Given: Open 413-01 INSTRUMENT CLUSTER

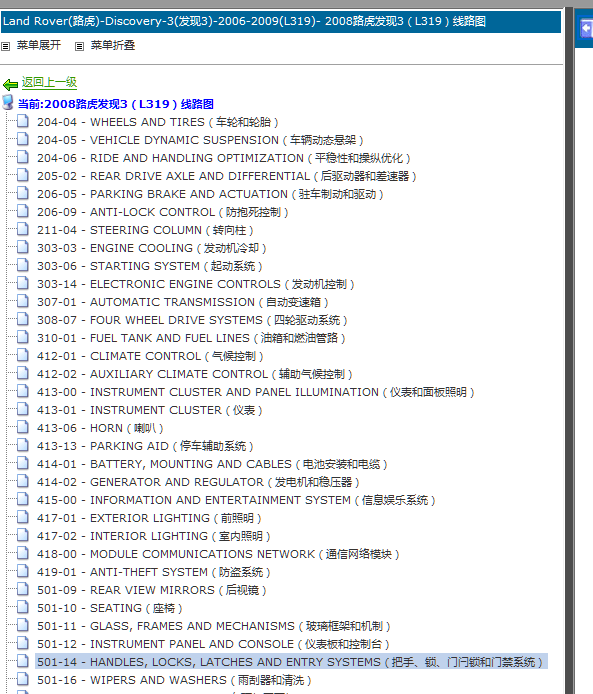Looking at the screenshot, I should (x=150, y=410).
